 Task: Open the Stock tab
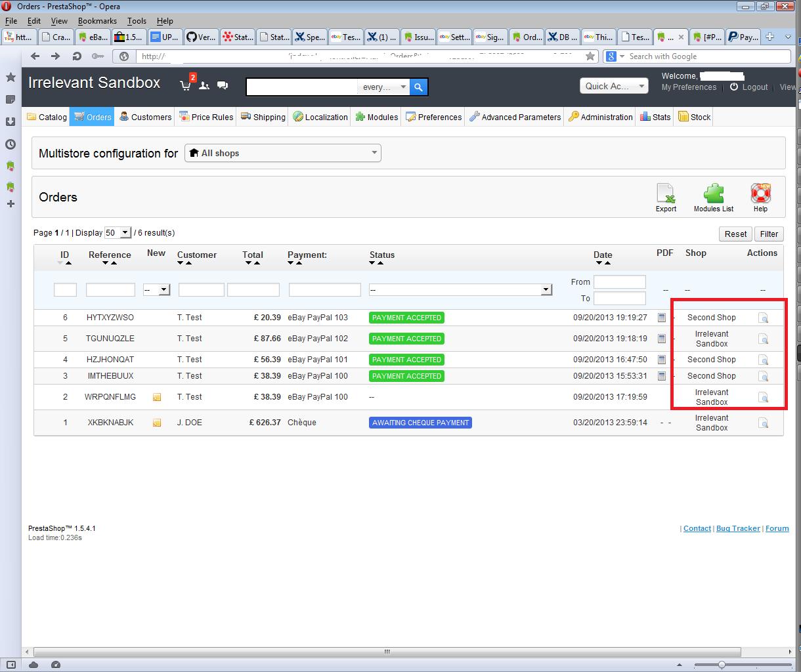pos(695,117)
